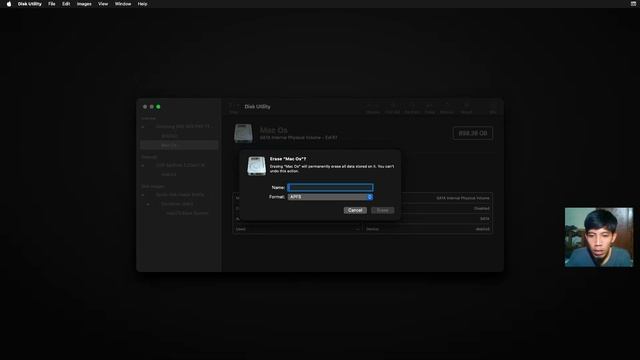Click the webcam video thumbnail
Image resolution: width=640 pixels, height=360 pixels.
599,237
